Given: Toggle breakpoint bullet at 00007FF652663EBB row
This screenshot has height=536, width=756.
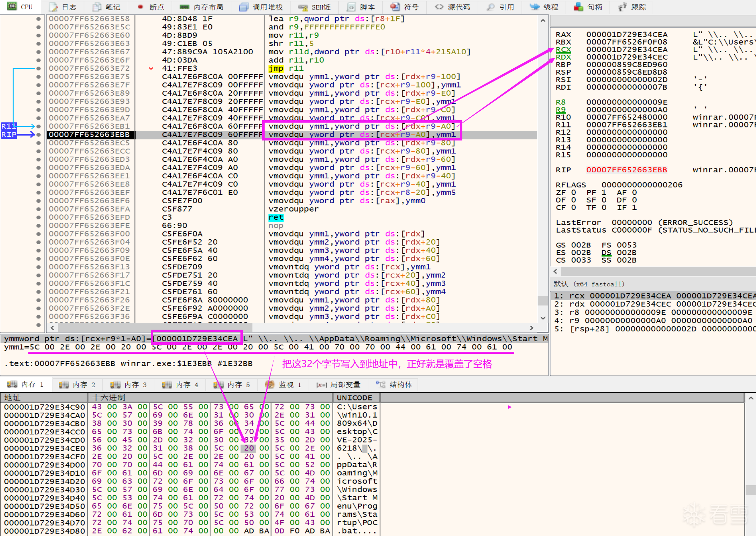Looking at the screenshot, I should [38, 135].
